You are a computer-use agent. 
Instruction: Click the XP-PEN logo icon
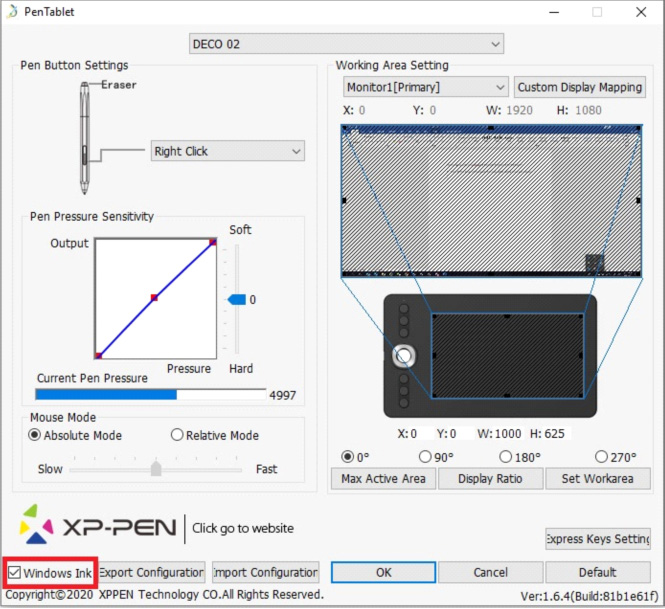(x=38, y=526)
